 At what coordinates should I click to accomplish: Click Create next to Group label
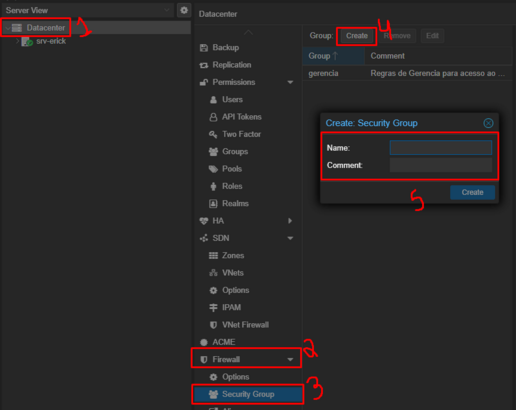pos(357,36)
